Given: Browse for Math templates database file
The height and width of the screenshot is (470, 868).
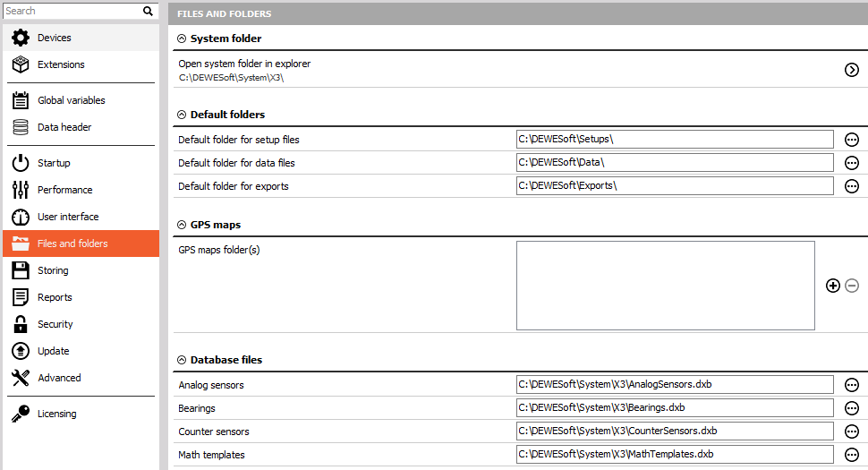Looking at the screenshot, I should (851, 455).
